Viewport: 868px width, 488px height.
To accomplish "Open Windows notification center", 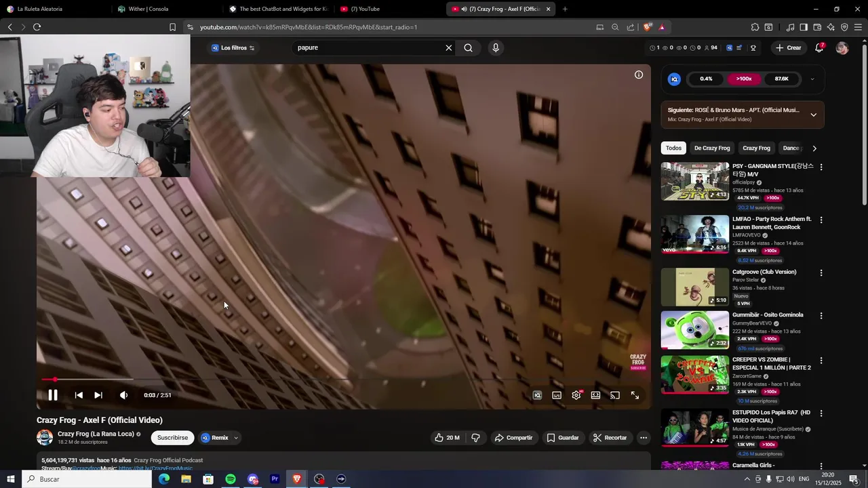I will coord(854,479).
